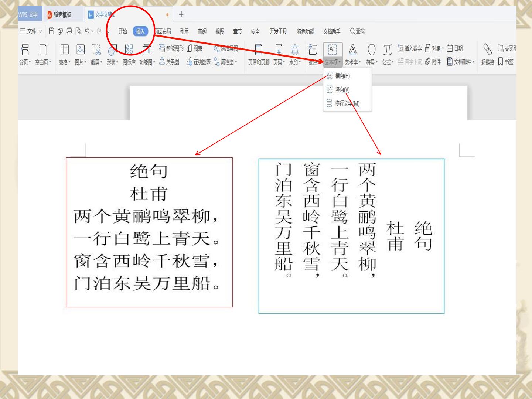
Task: Expand the 文件 file menu arrow
Action: 40,31
